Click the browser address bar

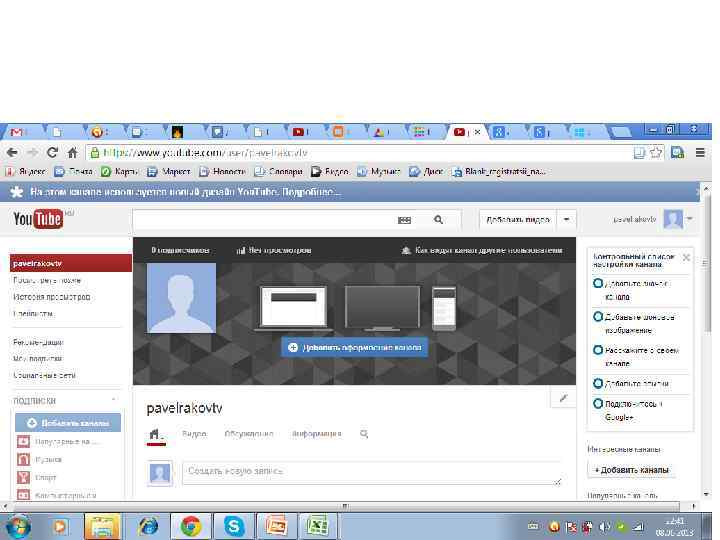[x=358, y=152]
